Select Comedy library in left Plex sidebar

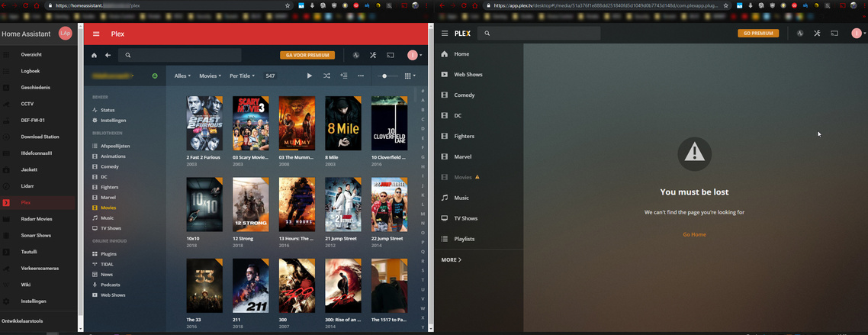pyautogui.click(x=105, y=166)
